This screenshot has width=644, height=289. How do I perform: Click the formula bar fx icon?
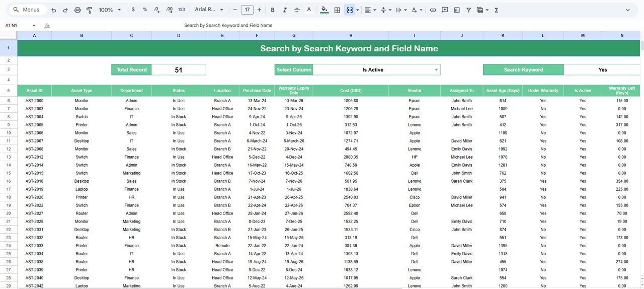click(x=47, y=26)
